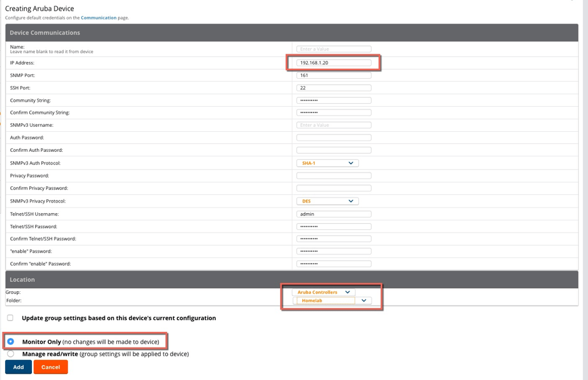Click the IP Address field
This screenshot has height=380, width=588.
(x=333, y=62)
